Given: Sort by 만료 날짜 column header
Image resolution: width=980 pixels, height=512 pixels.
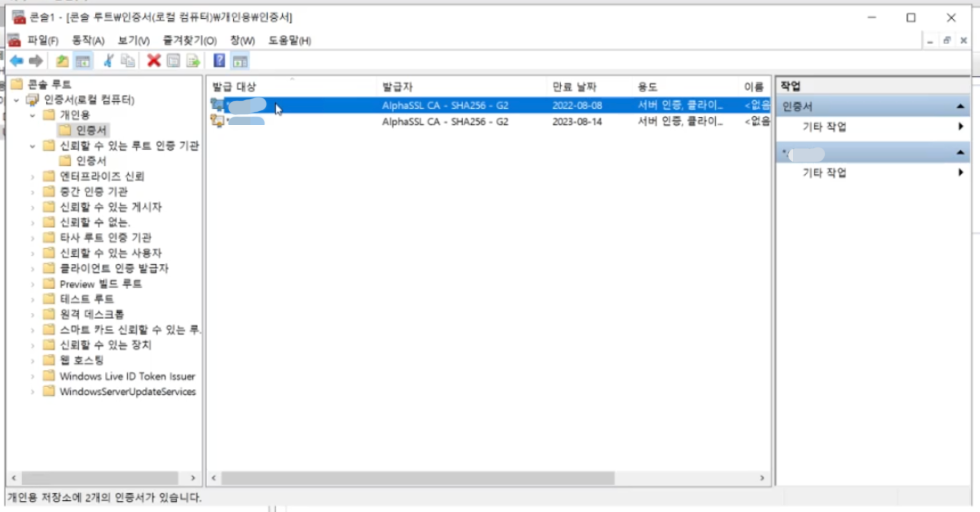Looking at the screenshot, I should click(x=574, y=87).
